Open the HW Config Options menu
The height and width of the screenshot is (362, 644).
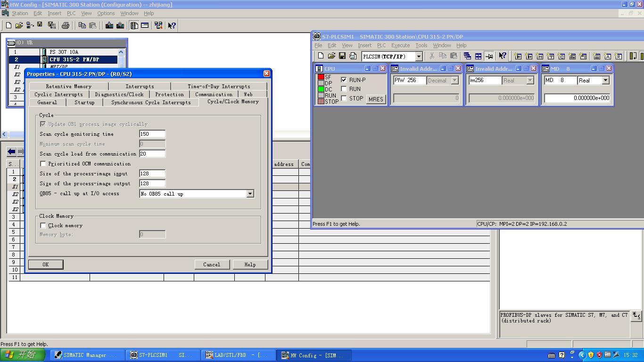click(x=106, y=13)
